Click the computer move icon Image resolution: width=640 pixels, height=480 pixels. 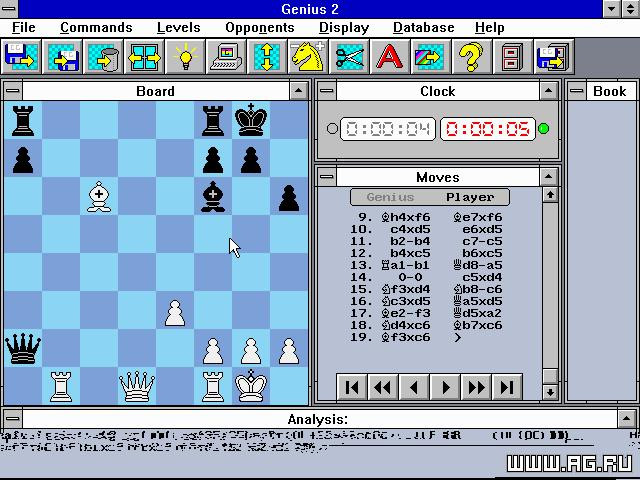click(x=226, y=57)
